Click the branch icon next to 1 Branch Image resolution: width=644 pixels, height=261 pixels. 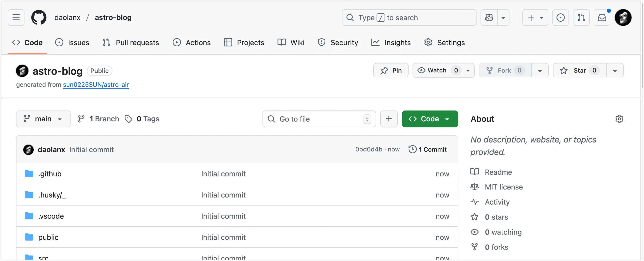click(x=81, y=119)
